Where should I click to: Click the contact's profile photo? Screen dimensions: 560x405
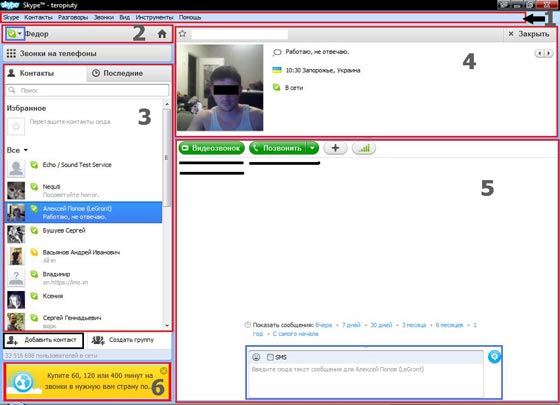click(x=220, y=88)
